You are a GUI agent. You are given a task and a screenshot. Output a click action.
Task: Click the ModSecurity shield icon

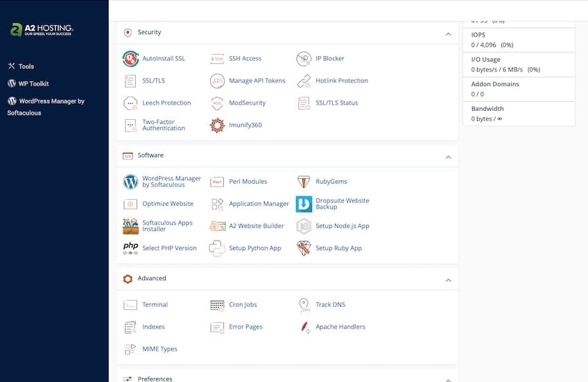tap(217, 103)
